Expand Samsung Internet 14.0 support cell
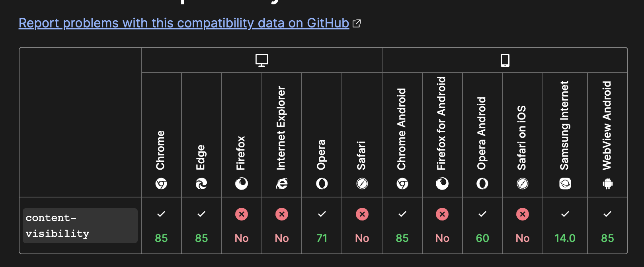 565,226
